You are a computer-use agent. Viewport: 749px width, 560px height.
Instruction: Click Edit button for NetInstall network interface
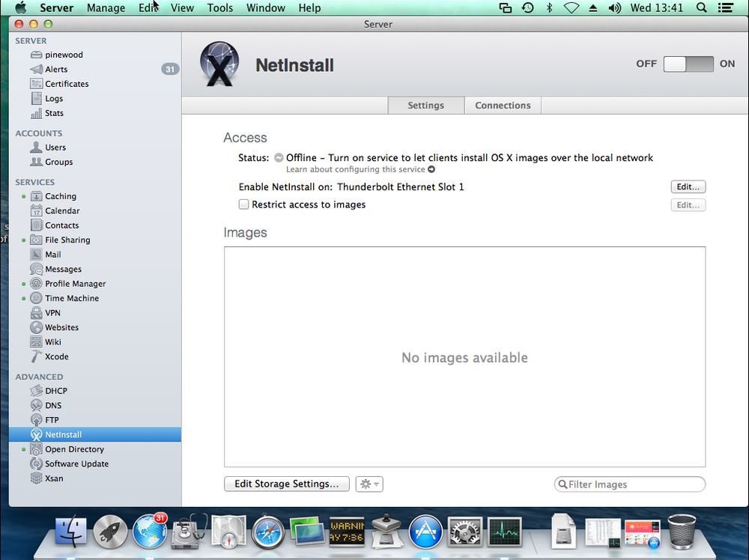pyautogui.click(x=688, y=186)
